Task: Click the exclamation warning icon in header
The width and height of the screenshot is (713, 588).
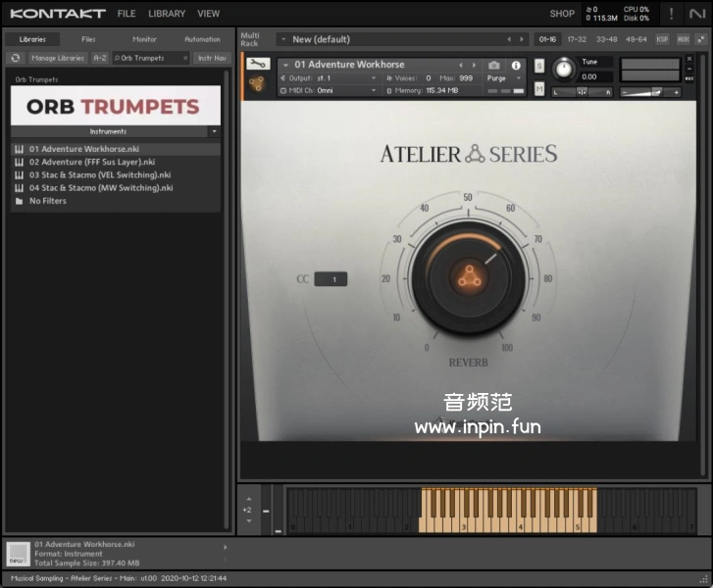Action: tap(671, 13)
